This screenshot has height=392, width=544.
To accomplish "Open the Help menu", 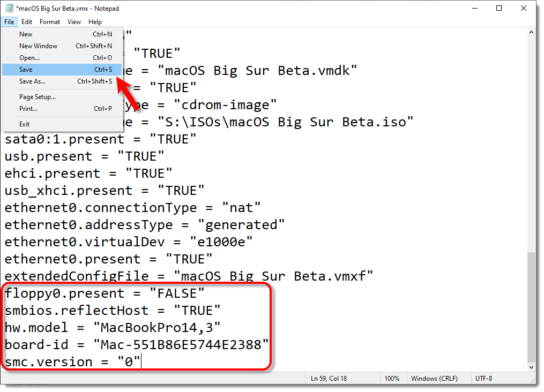I will pos(95,22).
